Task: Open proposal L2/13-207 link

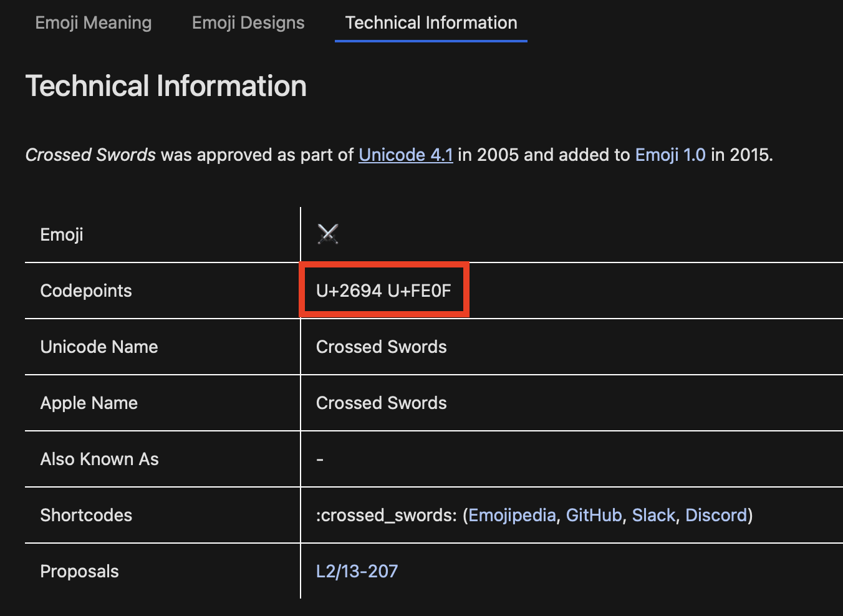Action: click(x=357, y=571)
